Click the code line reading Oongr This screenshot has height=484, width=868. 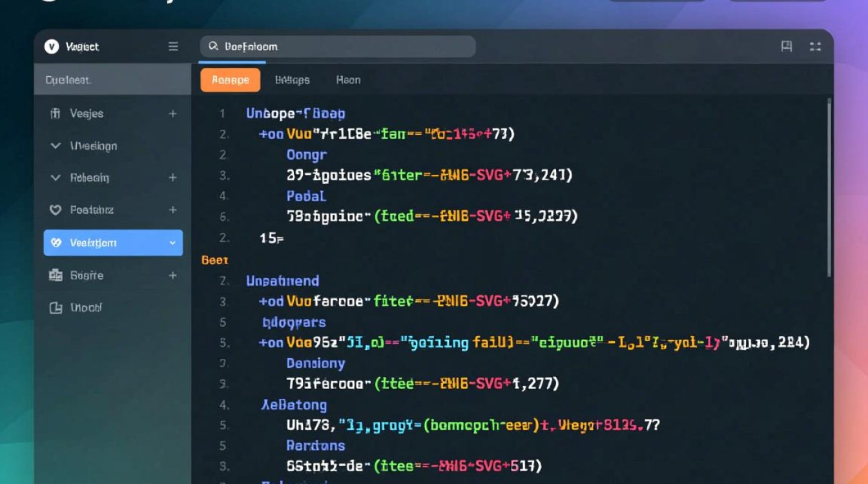click(x=307, y=155)
